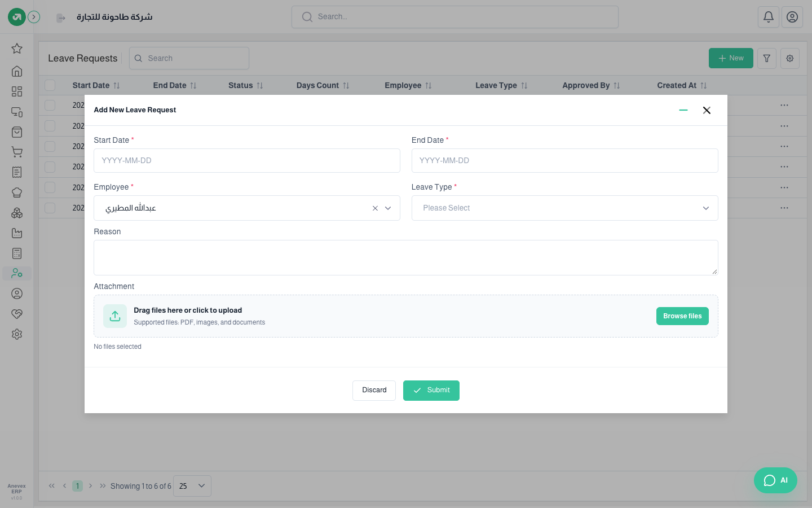Open the calculator icon in sidebar
The height and width of the screenshot is (508, 812).
coord(17,253)
